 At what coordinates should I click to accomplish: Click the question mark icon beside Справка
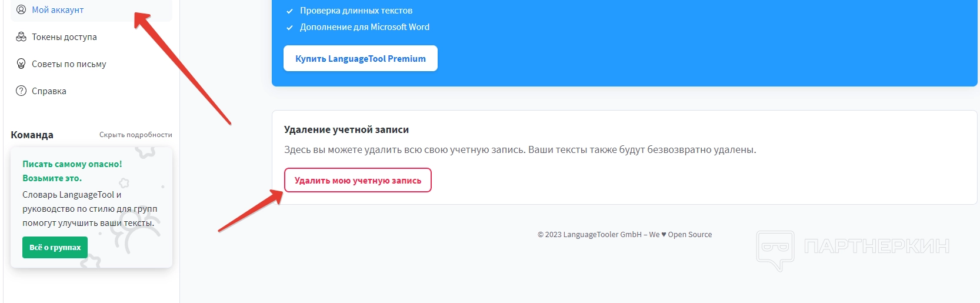pyautogui.click(x=21, y=91)
